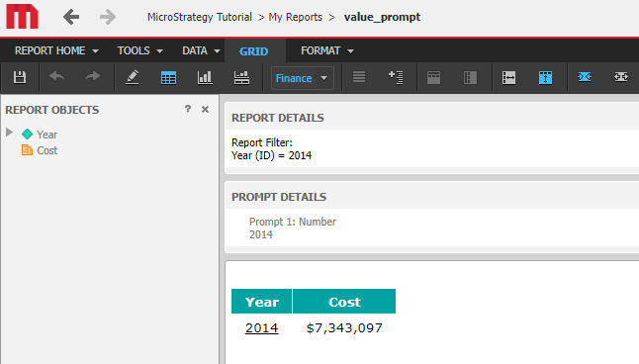The width and height of the screenshot is (639, 364).
Task: Expand the Year attribute tree node
Action: click(9, 133)
